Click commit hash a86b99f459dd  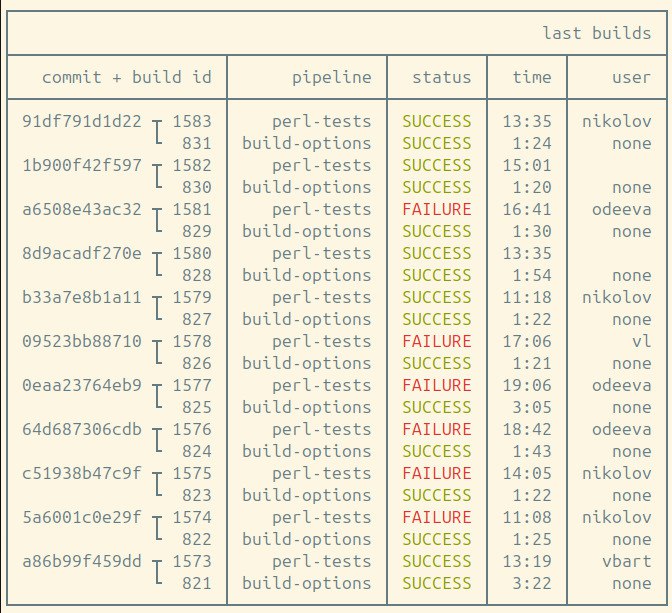(x=82, y=561)
